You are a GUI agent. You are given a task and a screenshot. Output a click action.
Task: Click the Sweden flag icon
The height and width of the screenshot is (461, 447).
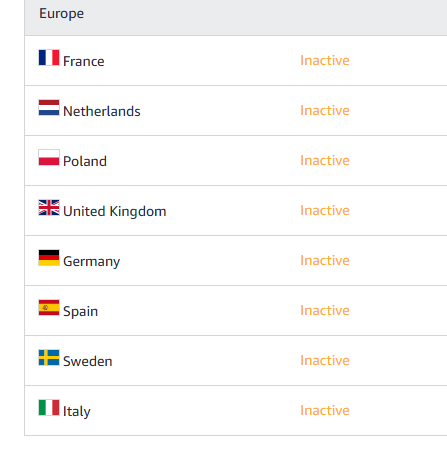click(x=49, y=358)
